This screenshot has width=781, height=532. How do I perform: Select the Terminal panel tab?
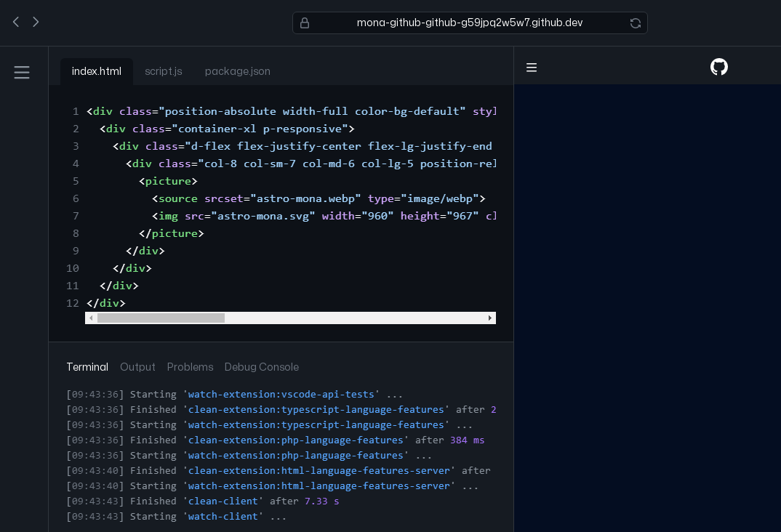click(87, 367)
